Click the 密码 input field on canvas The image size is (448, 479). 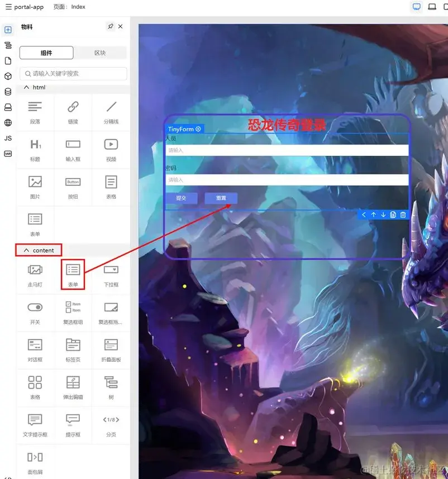click(x=287, y=180)
